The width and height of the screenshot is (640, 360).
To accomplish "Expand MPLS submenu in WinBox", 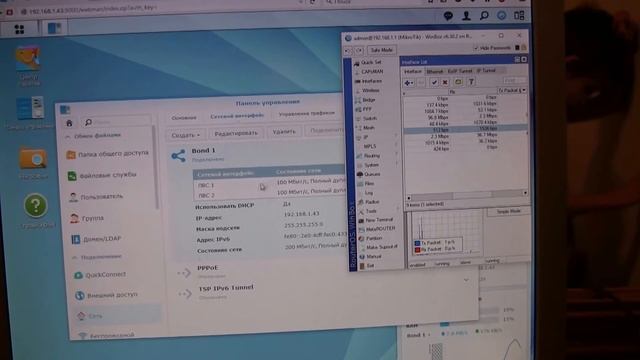I will (370, 146).
